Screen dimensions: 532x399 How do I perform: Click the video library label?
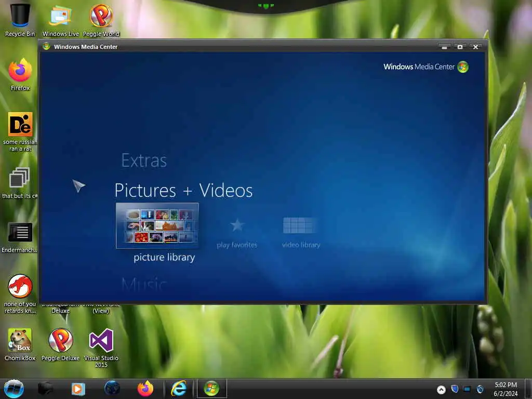click(x=301, y=245)
